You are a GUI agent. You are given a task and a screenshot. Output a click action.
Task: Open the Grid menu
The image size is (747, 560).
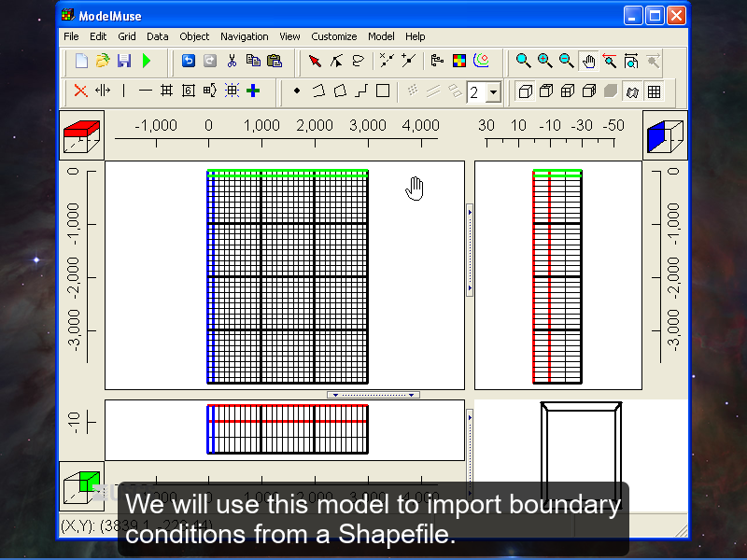[x=127, y=36]
